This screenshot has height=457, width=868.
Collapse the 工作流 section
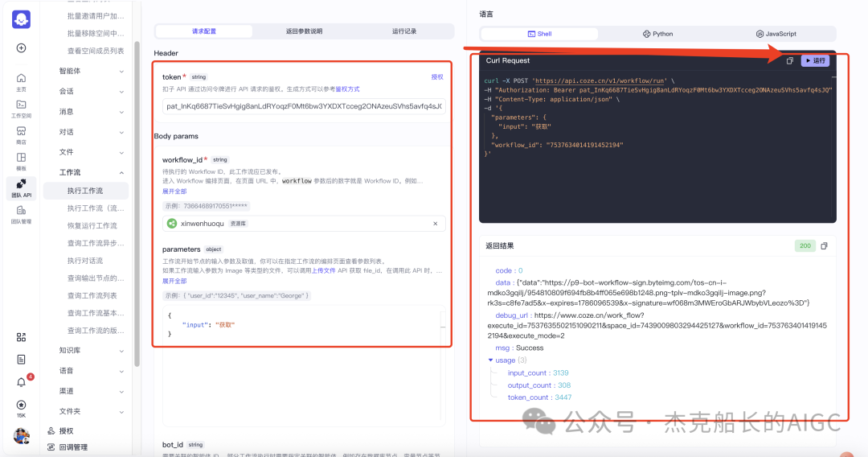coord(92,172)
